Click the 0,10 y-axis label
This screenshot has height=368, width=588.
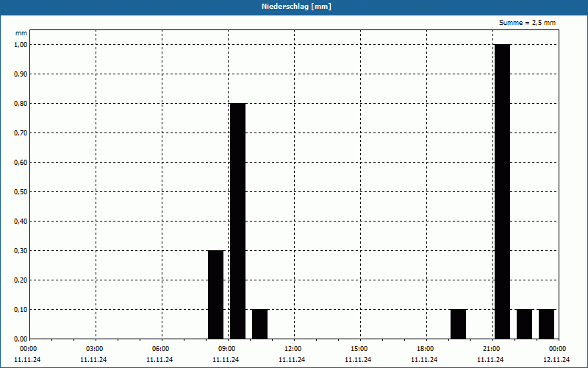click(x=21, y=310)
